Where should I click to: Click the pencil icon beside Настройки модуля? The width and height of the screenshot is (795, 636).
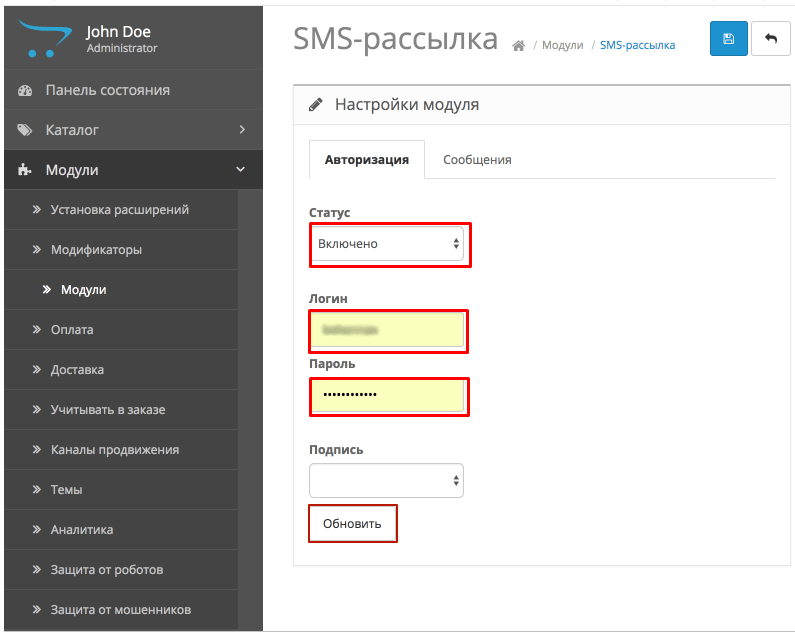(x=316, y=105)
